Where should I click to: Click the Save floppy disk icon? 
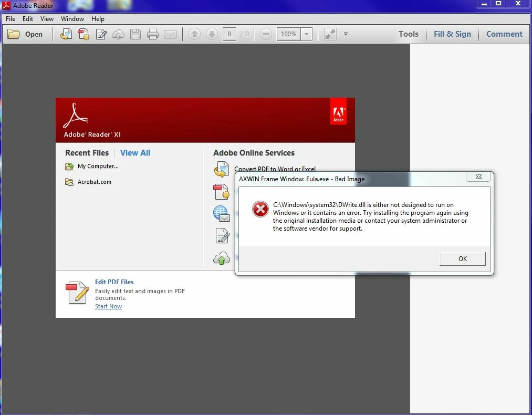point(135,34)
